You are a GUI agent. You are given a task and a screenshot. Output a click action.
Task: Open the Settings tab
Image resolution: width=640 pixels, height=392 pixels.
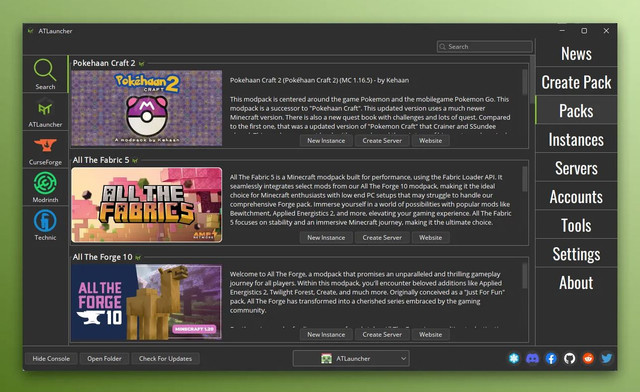click(x=576, y=254)
